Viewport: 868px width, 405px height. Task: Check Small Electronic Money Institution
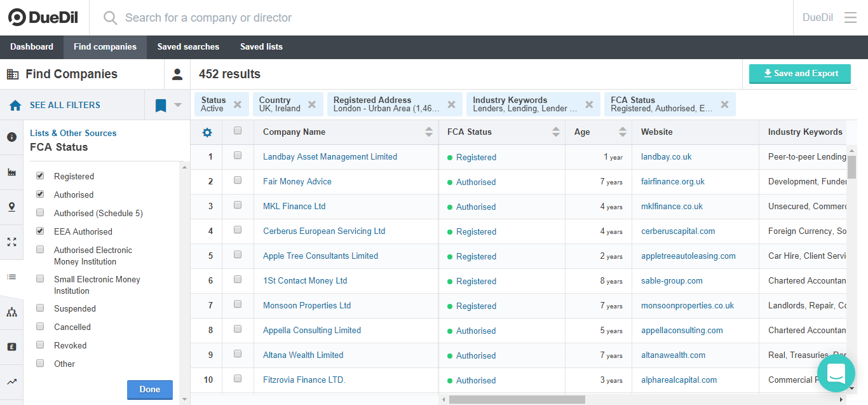(40, 278)
